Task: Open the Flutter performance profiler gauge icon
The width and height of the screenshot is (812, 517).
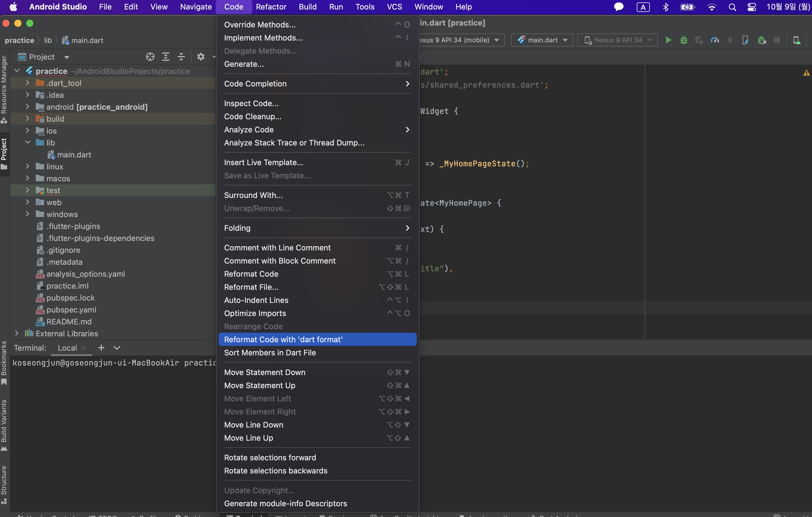Action: (715, 40)
